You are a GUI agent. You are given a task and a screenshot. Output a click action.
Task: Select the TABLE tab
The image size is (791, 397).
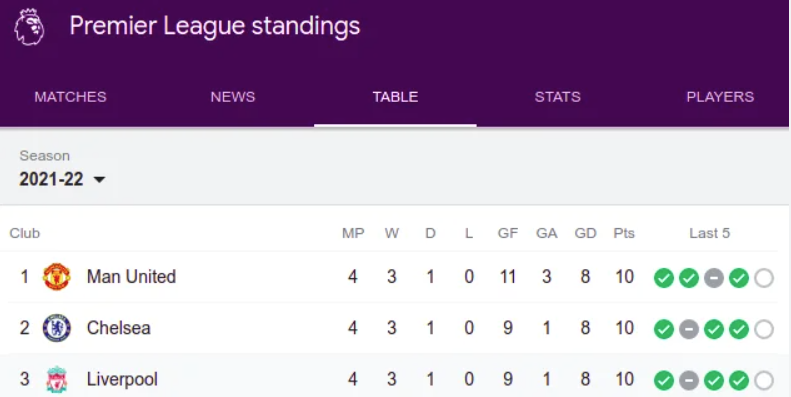395,97
